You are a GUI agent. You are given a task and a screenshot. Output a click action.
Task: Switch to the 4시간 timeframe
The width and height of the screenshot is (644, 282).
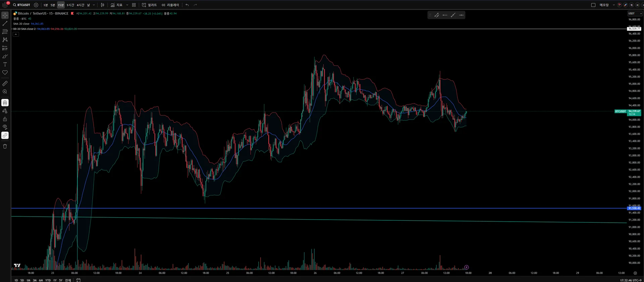point(80,5)
